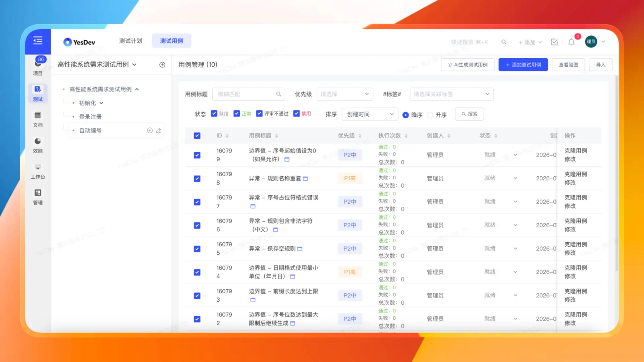The width and height of the screenshot is (644, 362).
Task: Add new test case library plus icon
Action: 162,65
